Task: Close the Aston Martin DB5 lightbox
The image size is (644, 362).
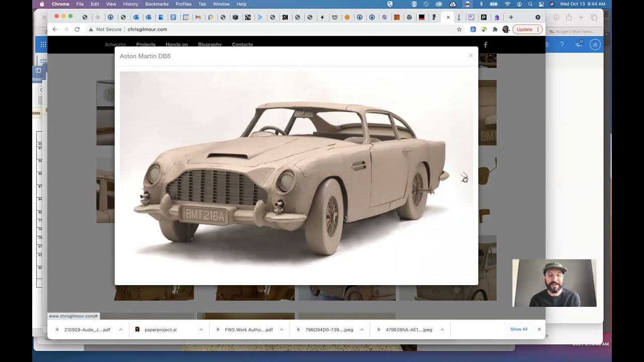Action: coord(470,55)
